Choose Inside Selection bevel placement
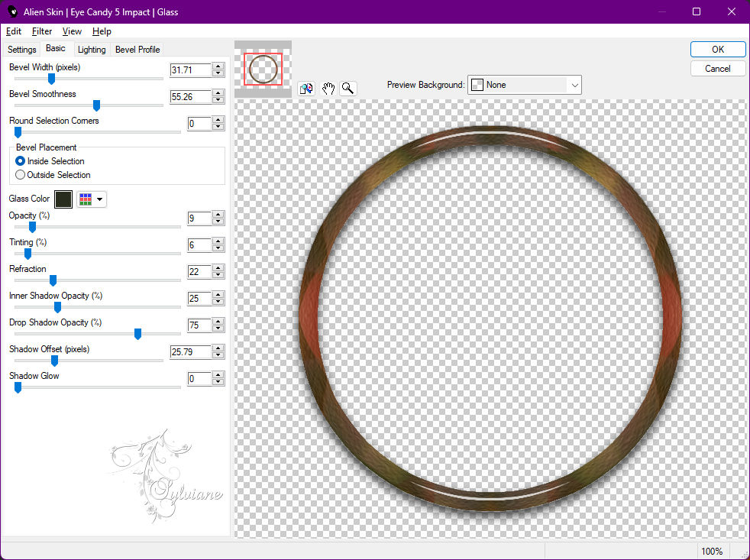 click(50, 161)
